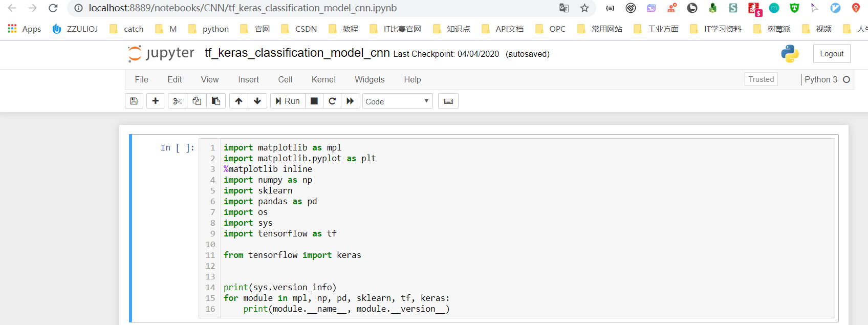Paste cells below icon
Screen dimensions: 868x325
coord(216,101)
